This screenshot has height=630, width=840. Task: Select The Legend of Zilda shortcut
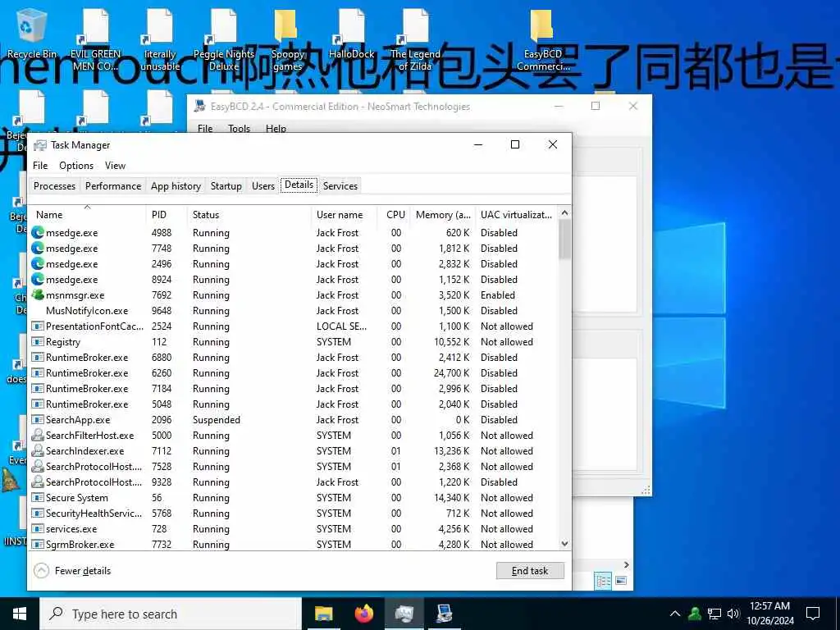415,40
